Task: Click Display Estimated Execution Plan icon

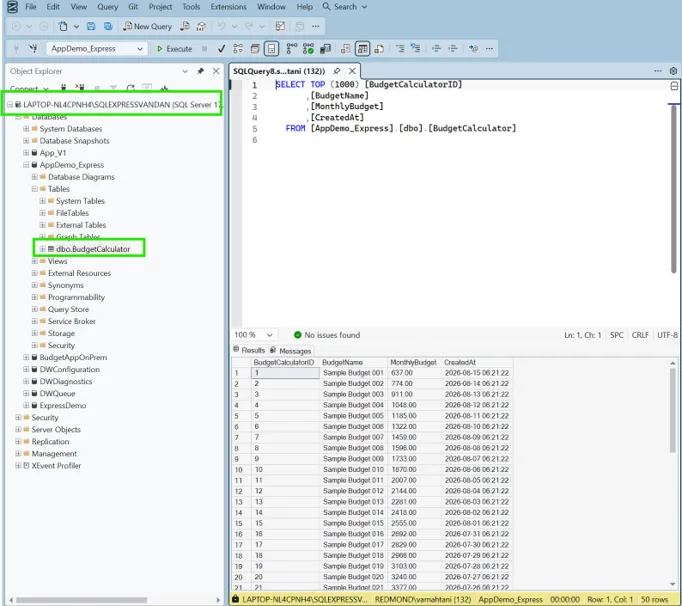Action: [x=238, y=48]
